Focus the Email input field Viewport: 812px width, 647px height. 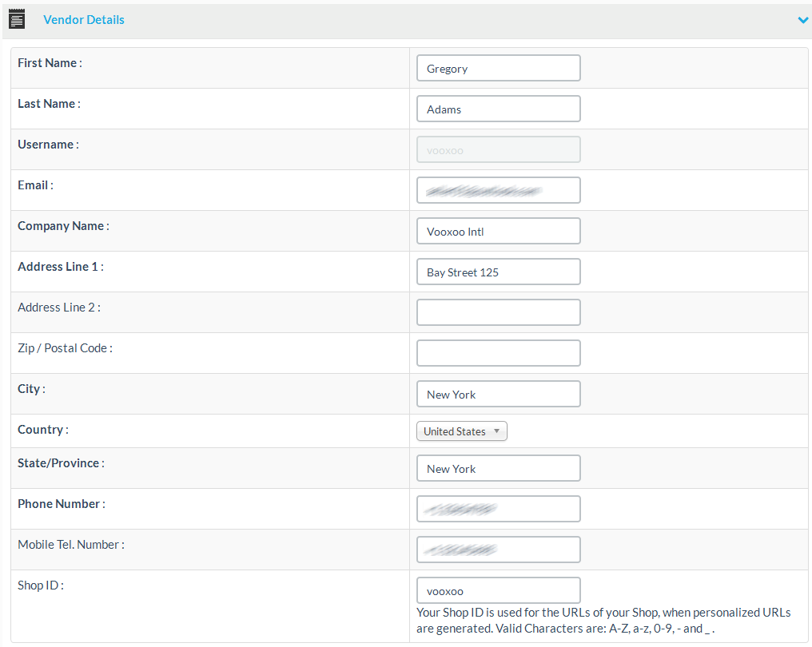(x=498, y=191)
